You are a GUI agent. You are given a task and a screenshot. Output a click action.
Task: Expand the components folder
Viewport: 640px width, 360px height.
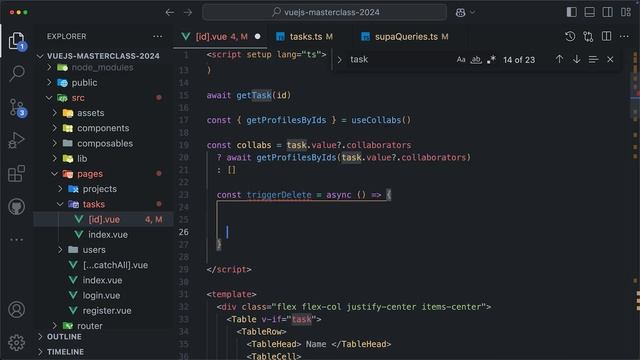click(x=55, y=128)
